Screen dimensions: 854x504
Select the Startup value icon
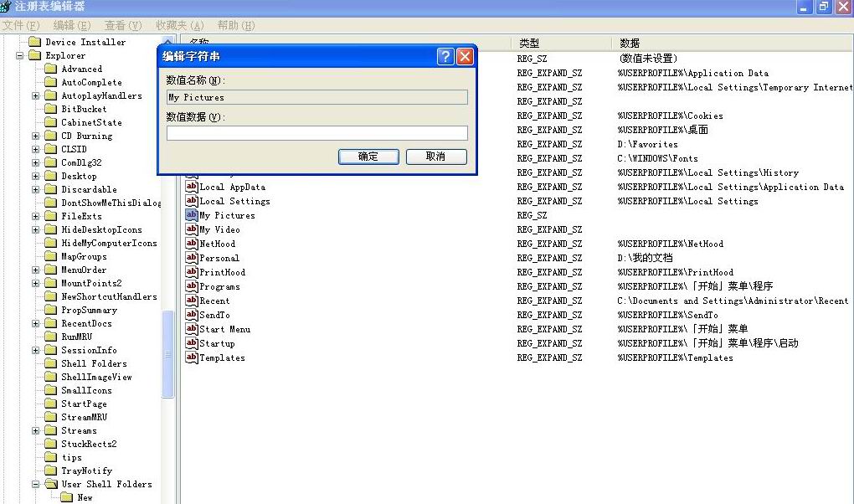(x=192, y=343)
